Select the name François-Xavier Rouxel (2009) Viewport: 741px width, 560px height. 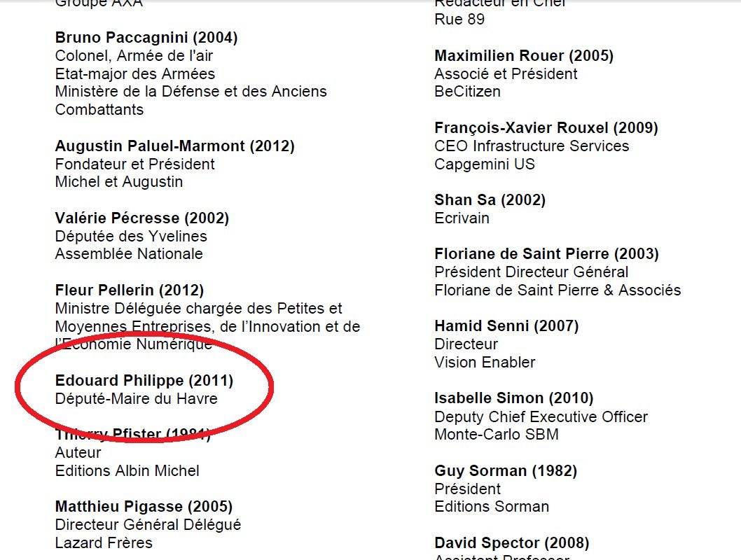546,128
